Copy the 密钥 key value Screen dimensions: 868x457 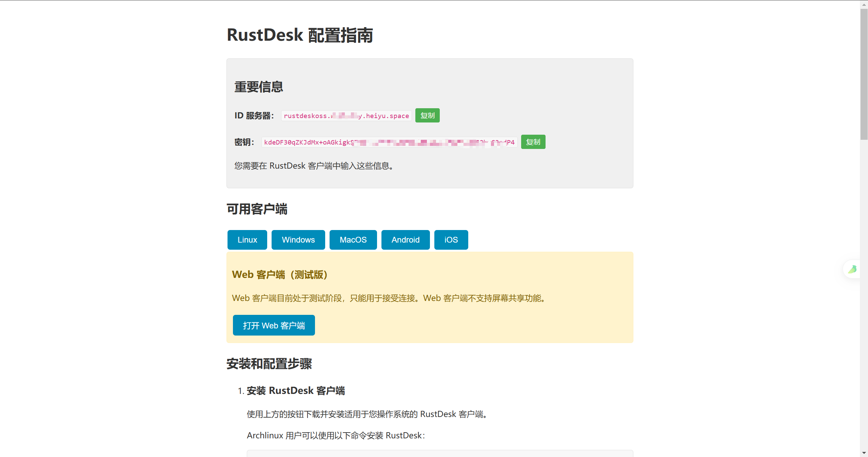pyautogui.click(x=533, y=142)
